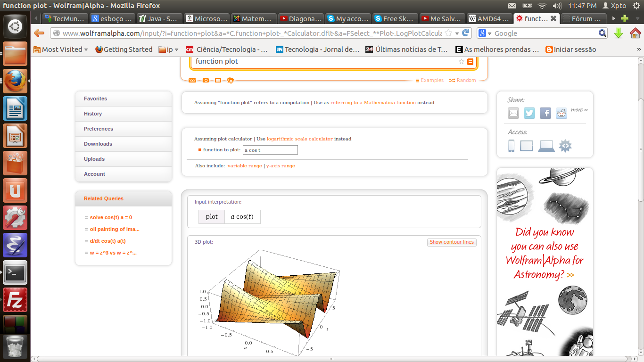Open Ubuntu Software Center launcher icon
This screenshot has width=644, height=362.
[x=15, y=163]
